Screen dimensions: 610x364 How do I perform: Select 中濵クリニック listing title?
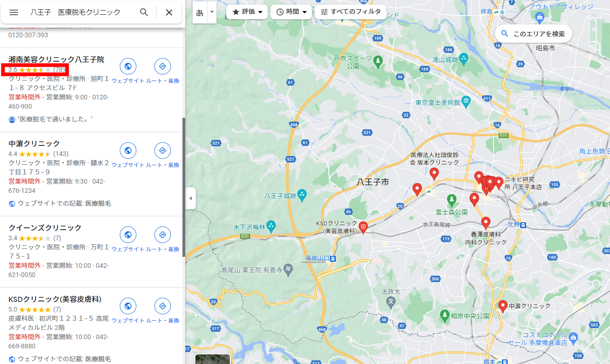(34, 144)
